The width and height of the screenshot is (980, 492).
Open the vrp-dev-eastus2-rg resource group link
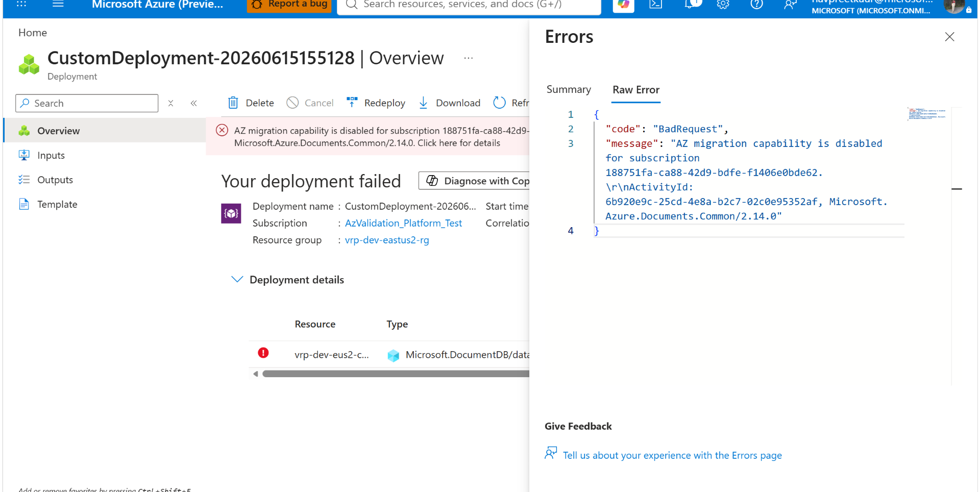click(x=387, y=240)
